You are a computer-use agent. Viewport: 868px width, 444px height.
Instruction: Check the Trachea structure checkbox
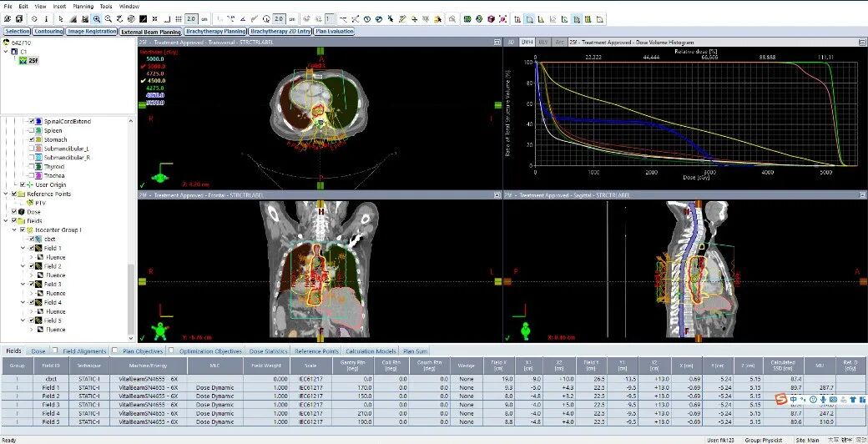31,175
